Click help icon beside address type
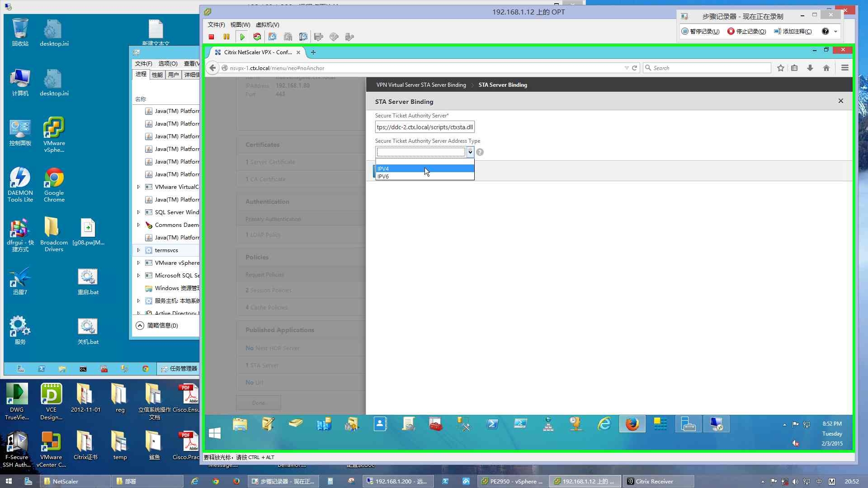 pyautogui.click(x=480, y=152)
